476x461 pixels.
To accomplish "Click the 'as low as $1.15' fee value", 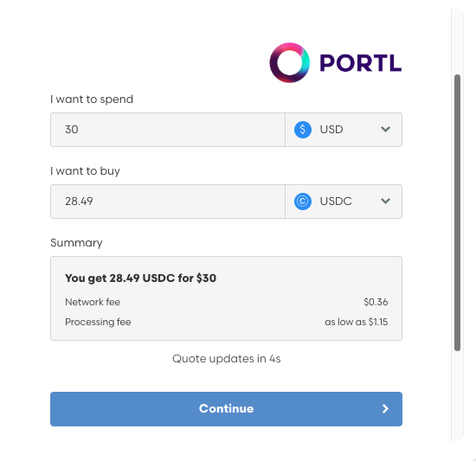I will pos(357,322).
